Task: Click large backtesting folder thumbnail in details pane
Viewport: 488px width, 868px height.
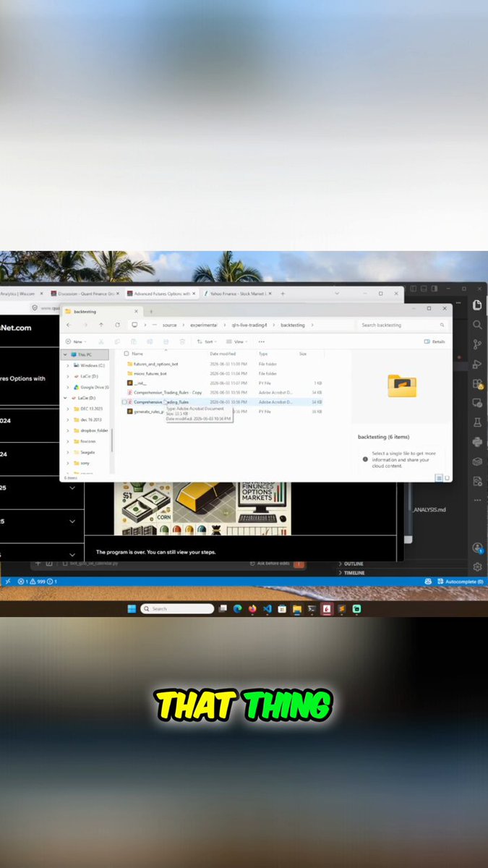Action: pos(402,386)
